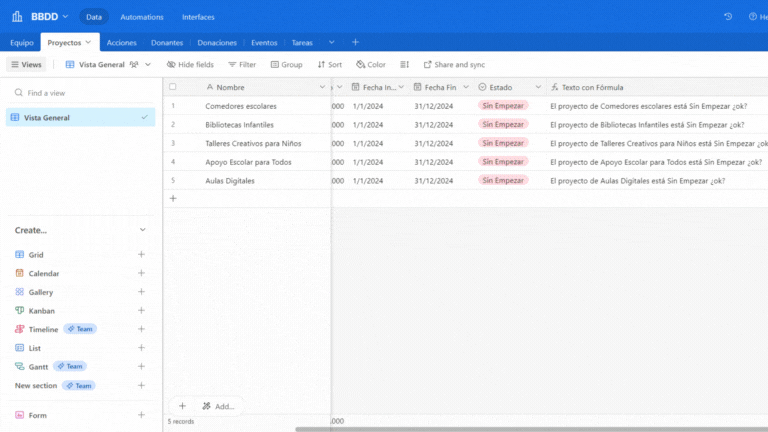Viewport: 768px width, 432px height.
Task: Add a new List view
Action: 142,348
